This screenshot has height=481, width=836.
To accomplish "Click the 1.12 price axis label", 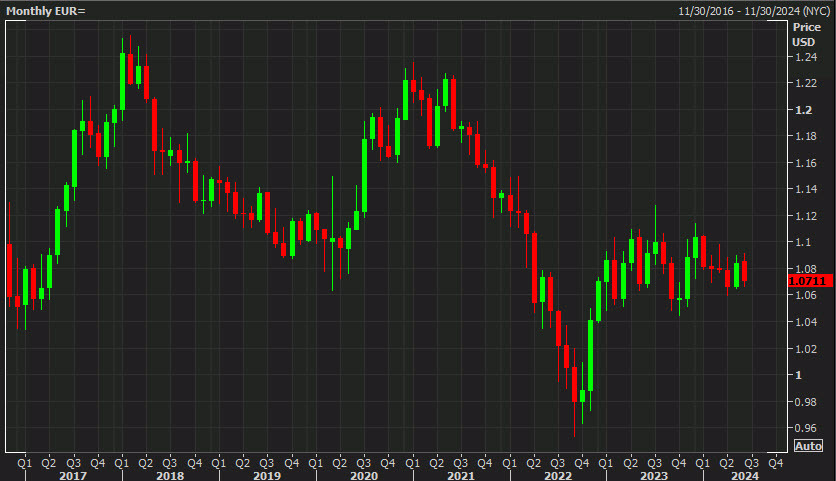I will pyautogui.click(x=806, y=216).
